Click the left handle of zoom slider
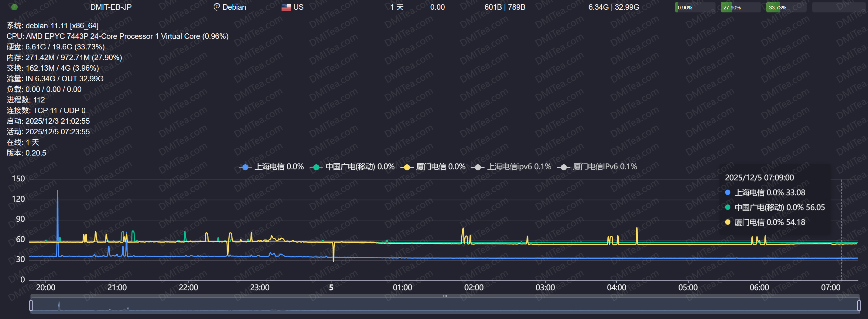 tap(31, 305)
